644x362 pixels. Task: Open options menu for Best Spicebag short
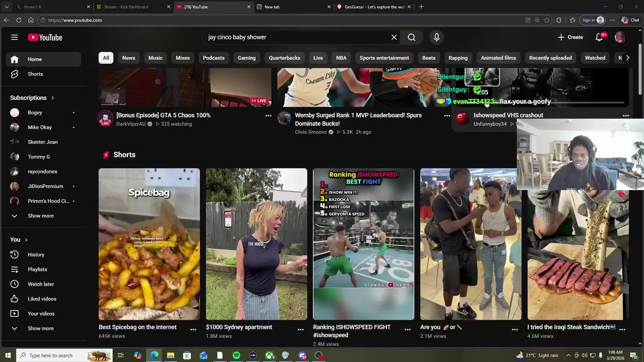tap(193, 329)
